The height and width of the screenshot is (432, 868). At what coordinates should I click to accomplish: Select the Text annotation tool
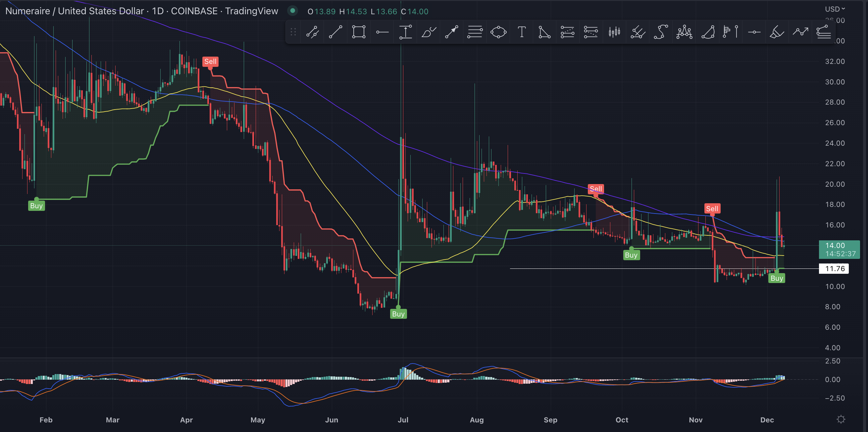coord(522,32)
